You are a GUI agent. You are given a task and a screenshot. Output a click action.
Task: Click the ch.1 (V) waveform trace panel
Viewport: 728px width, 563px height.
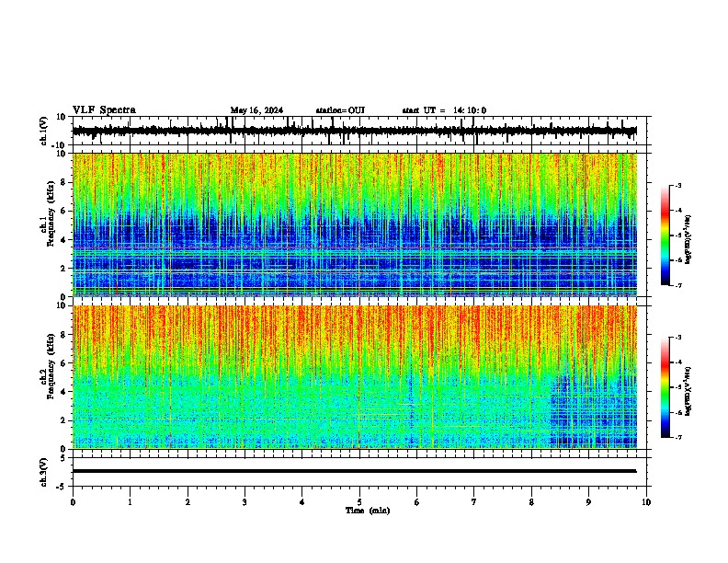click(361, 131)
